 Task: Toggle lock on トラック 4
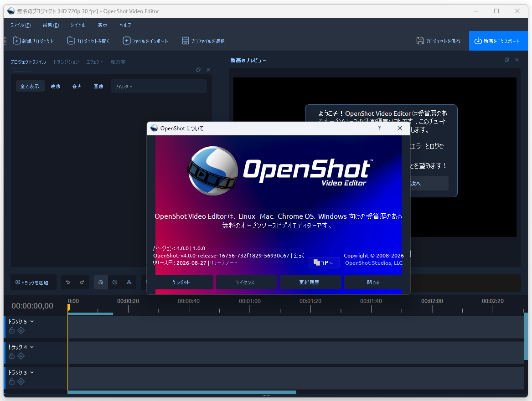(12, 356)
